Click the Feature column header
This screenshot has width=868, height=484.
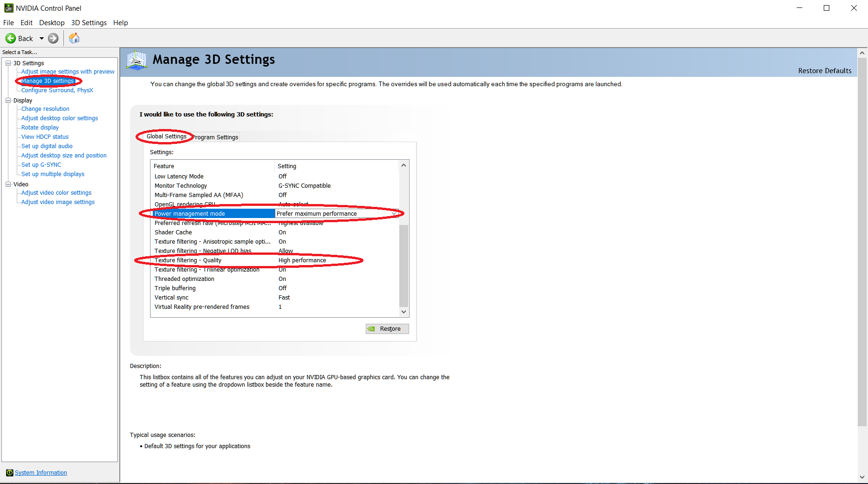[212, 166]
